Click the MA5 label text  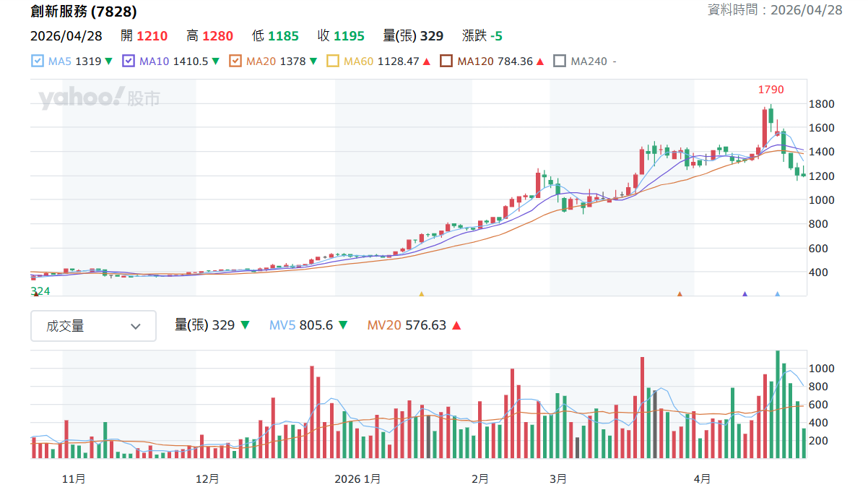pos(60,61)
